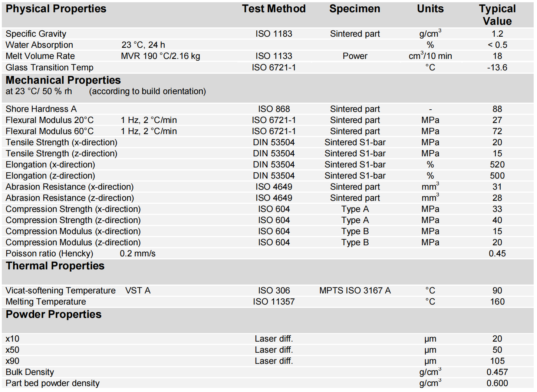The height and width of the screenshot is (392, 537).
Task: Select the Poisson ratio value 0.45
Action: [497, 253]
